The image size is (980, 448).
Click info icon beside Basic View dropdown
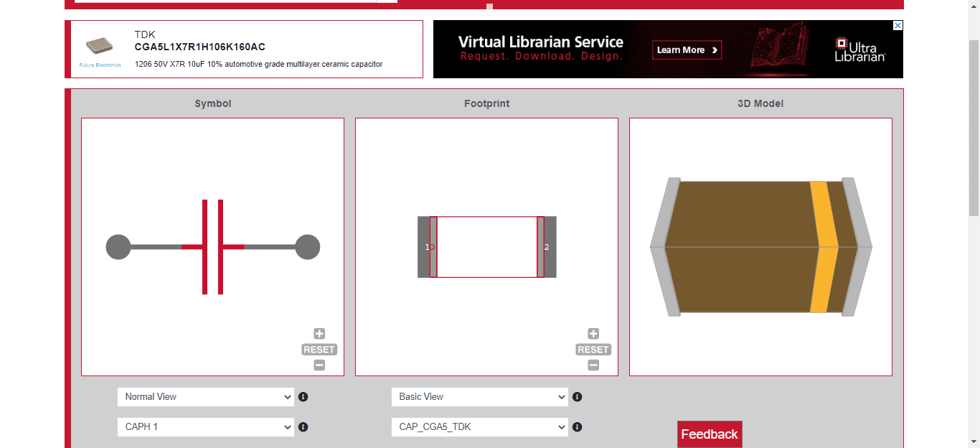point(578,397)
